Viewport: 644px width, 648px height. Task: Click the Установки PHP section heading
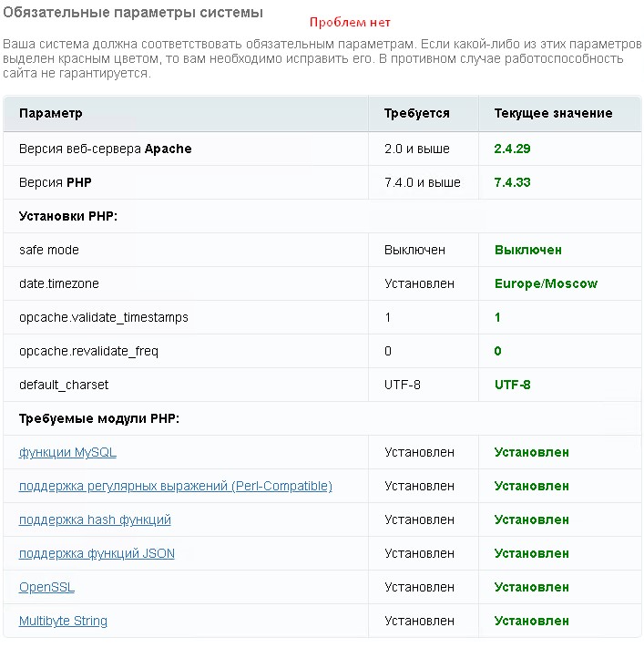pyautogui.click(x=68, y=216)
